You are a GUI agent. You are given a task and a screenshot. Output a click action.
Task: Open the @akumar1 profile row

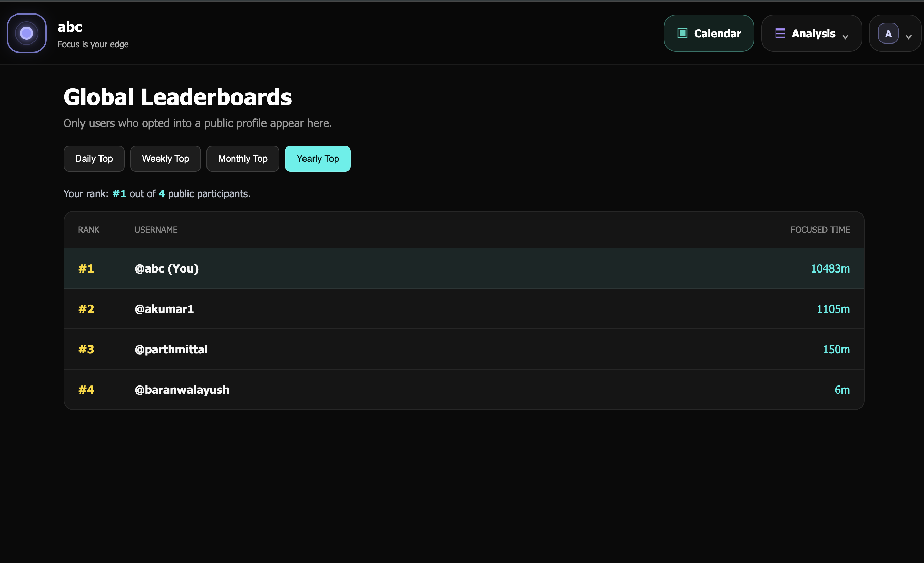pos(464,309)
